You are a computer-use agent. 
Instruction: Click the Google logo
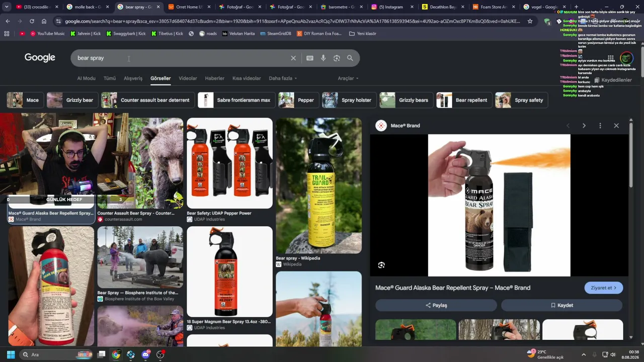click(x=40, y=58)
